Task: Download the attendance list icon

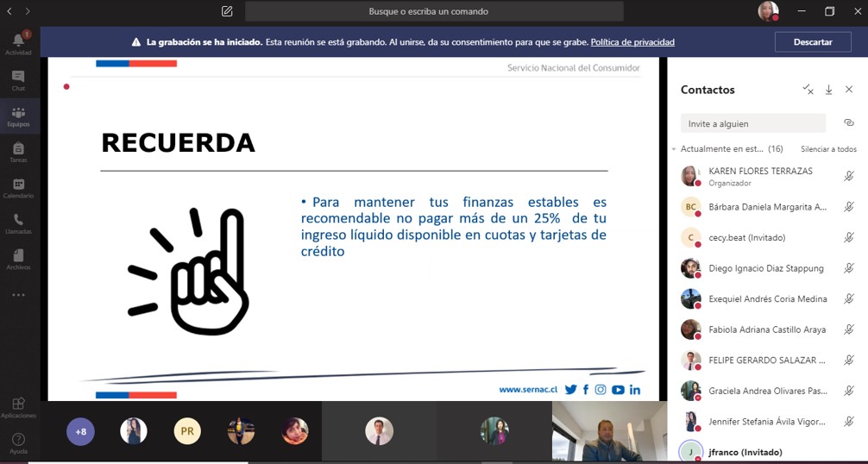Action: 828,90
